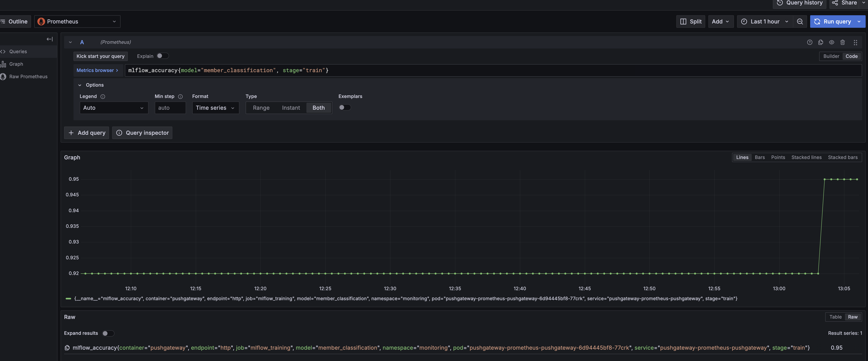This screenshot has height=361, width=868.
Task: Open the Share options dropdown arrow
Action: click(x=864, y=3)
